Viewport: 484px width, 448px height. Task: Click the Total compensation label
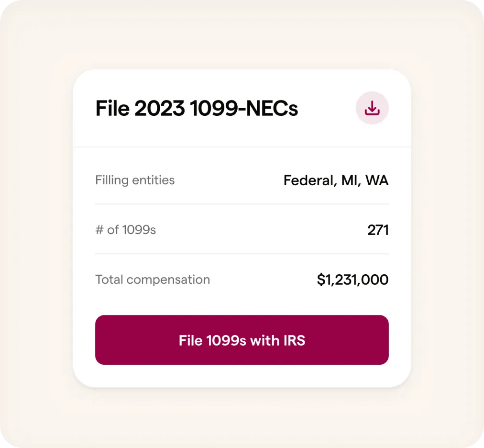(x=153, y=280)
